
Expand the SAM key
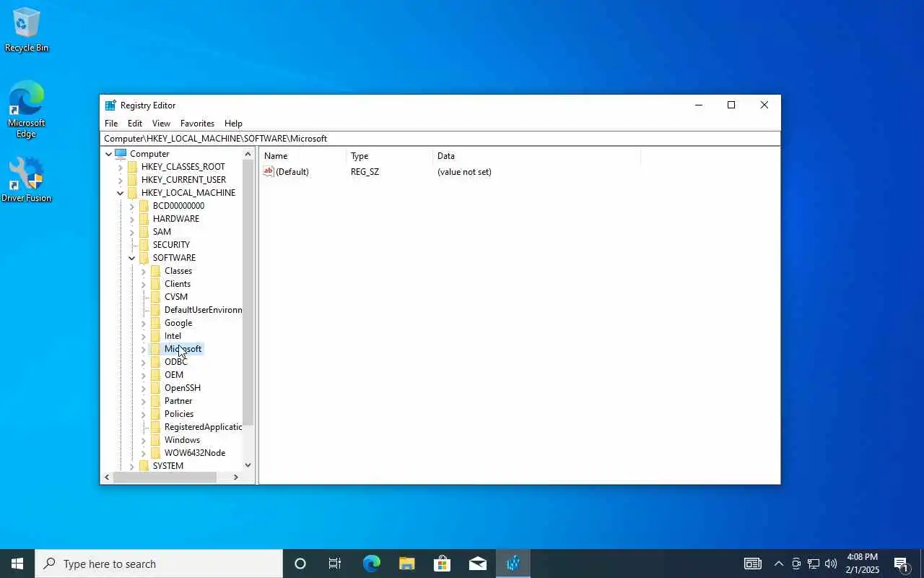click(x=132, y=232)
